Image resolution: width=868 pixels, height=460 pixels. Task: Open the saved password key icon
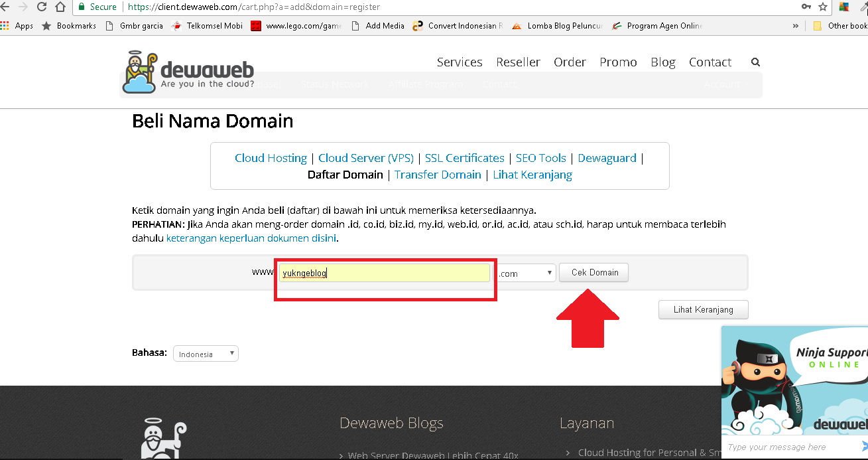click(806, 7)
